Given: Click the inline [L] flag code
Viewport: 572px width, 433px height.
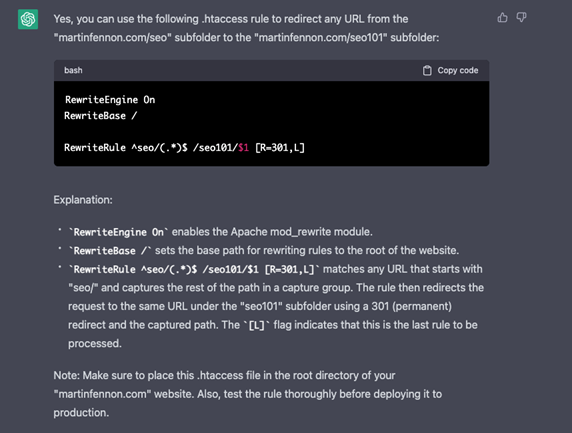Looking at the screenshot, I should [x=256, y=325].
